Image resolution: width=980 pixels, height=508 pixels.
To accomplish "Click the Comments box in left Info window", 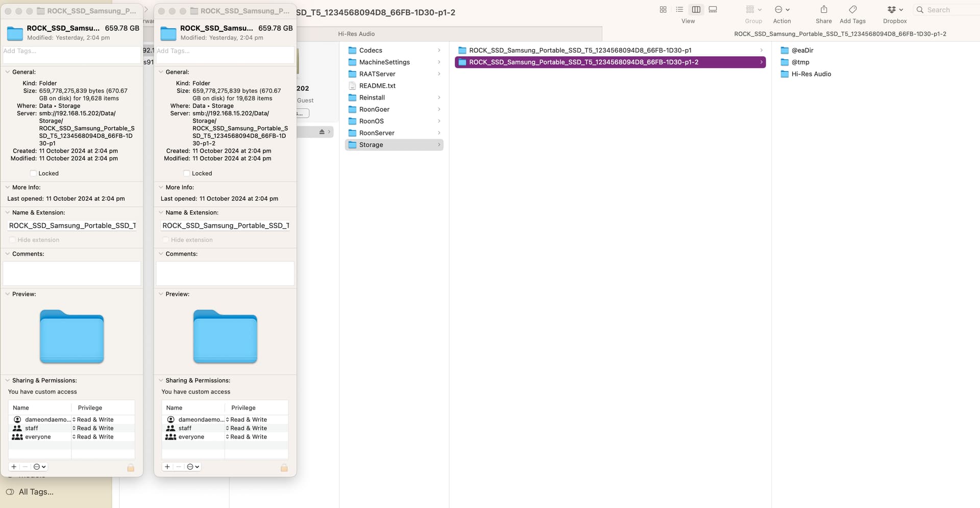I will click(x=72, y=273).
